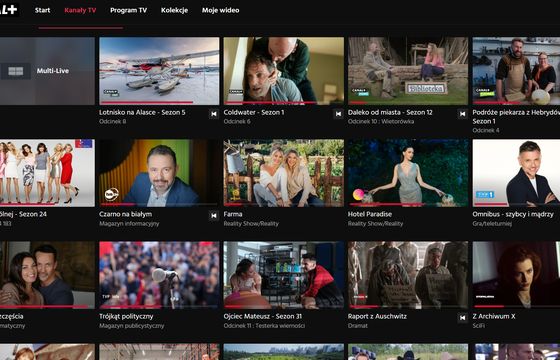The height and width of the screenshot is (360, 560).
Task: Click Canal+ channel logo on Daleko od miasta thumbnail
Action: 360,92
